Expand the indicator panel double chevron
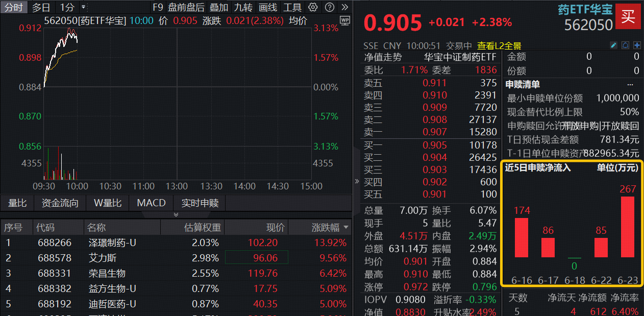 [x=176, y=214]
